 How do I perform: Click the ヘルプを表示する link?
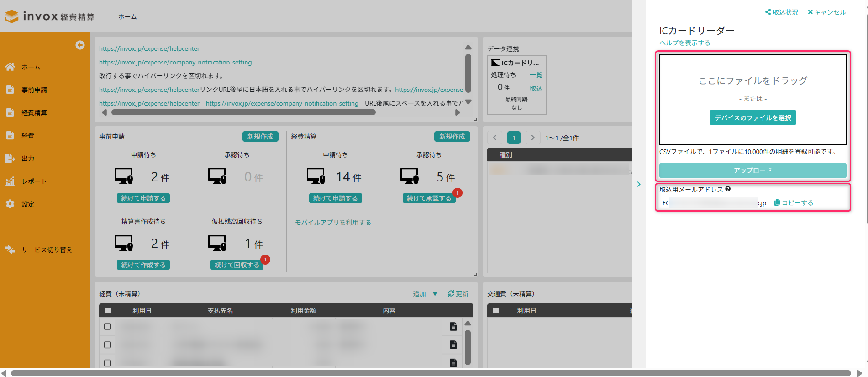click(684, 43)
